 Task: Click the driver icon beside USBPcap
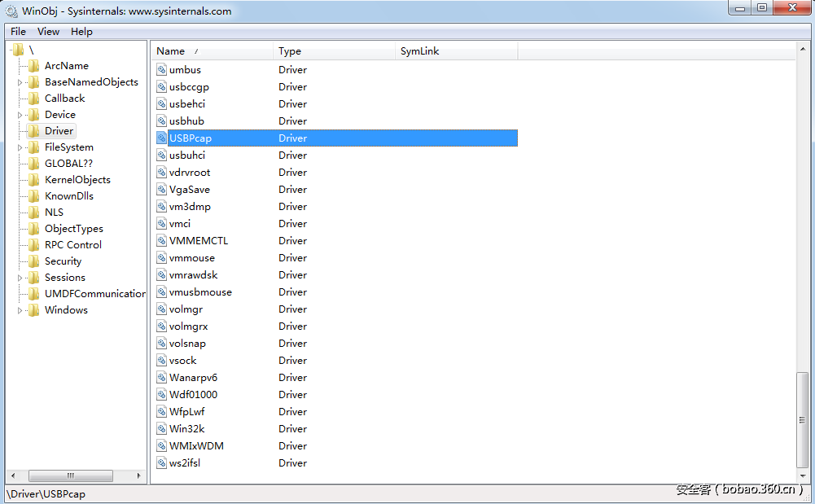point(161,138)
